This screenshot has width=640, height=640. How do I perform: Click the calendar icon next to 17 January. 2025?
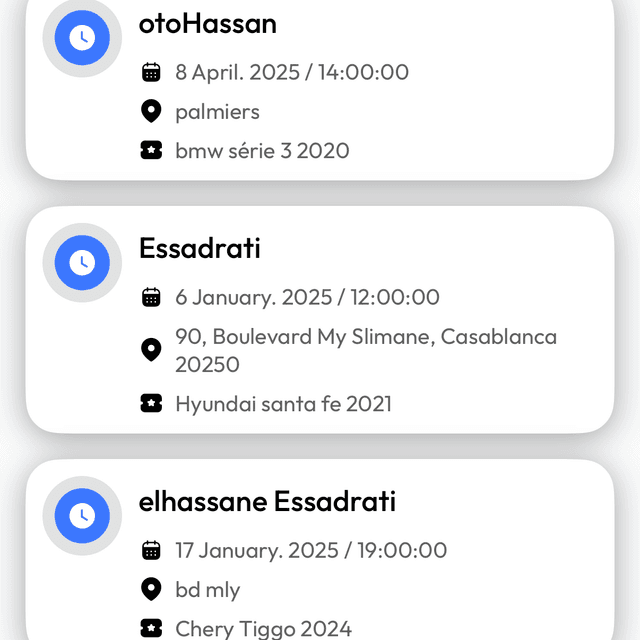pos(151,550)
